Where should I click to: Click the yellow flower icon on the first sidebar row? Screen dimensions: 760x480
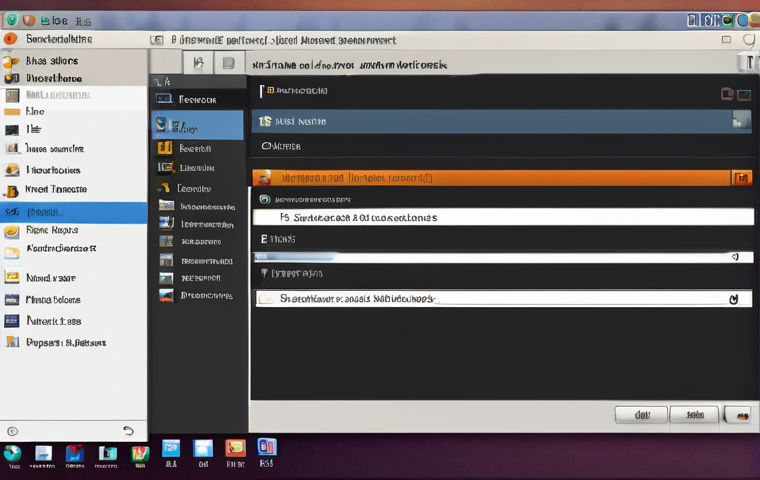11,62
